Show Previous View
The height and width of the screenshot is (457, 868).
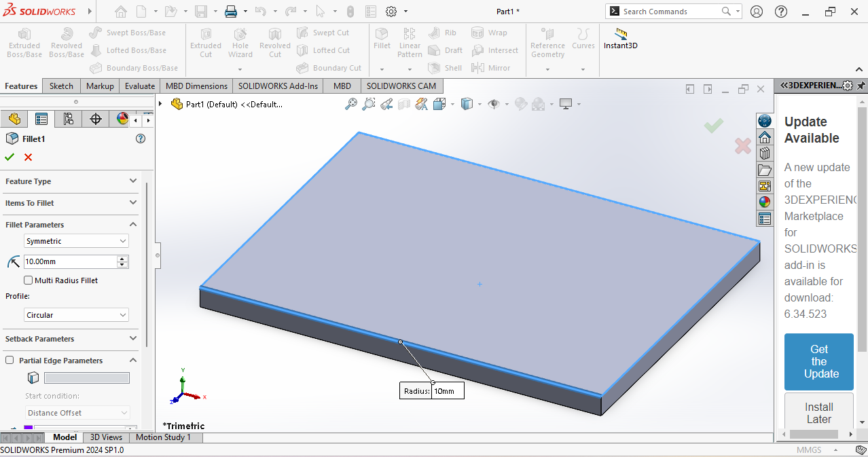[x=386, y=104]
